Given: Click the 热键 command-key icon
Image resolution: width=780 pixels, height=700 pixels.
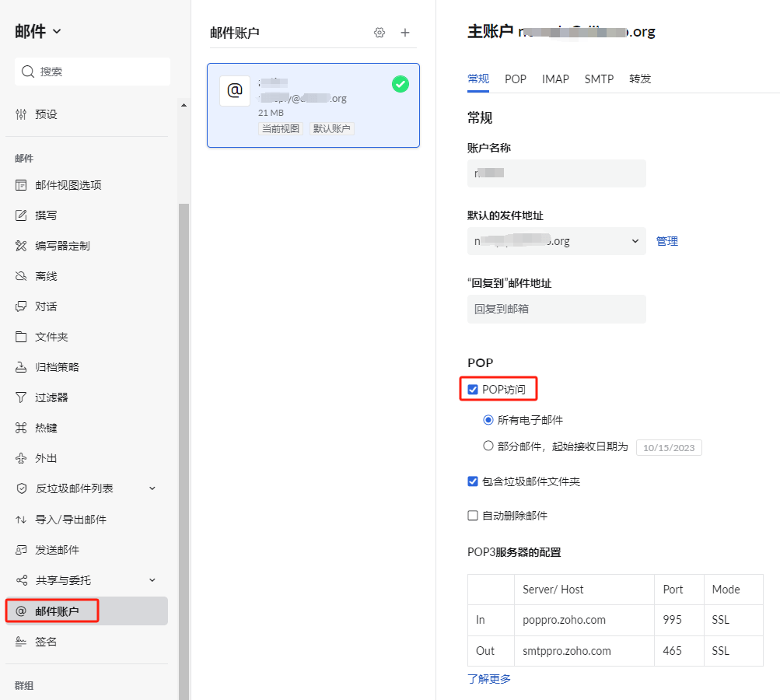Looking at the screenshot, I should point(21,428).
